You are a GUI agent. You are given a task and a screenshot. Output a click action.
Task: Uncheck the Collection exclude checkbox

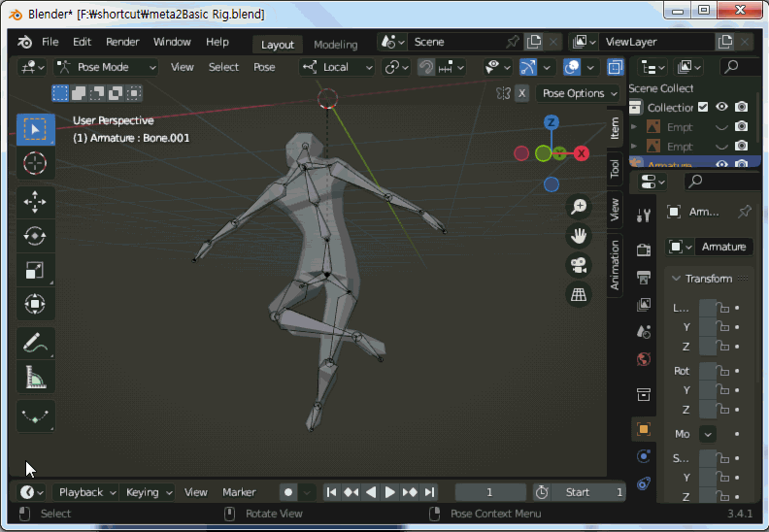(704, 107)
